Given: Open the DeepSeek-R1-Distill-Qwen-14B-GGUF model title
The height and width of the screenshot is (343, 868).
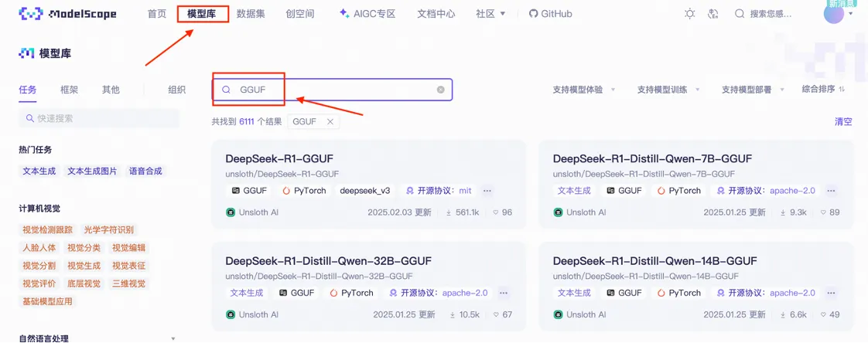Looking at the screenshot, I should coord(655,261).
